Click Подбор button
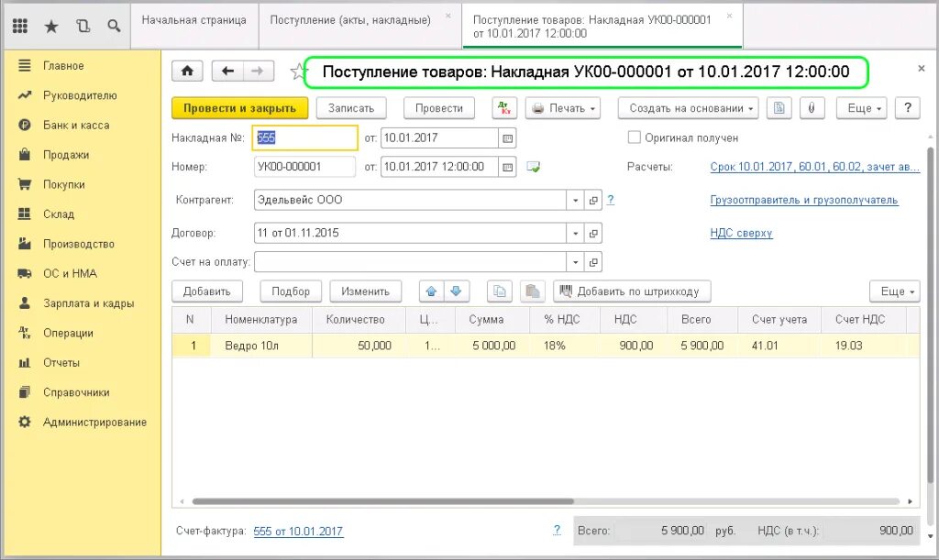Image resolution: width=939 pixels, height=560 pixels. [x=291, y=291]
